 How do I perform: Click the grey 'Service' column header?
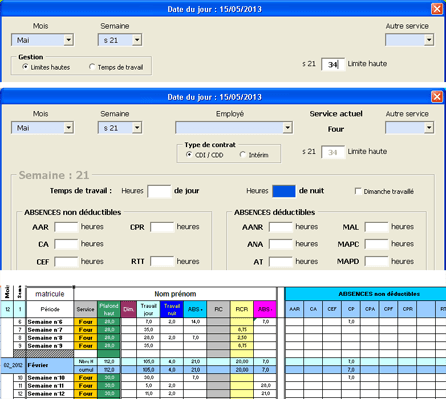85,309
